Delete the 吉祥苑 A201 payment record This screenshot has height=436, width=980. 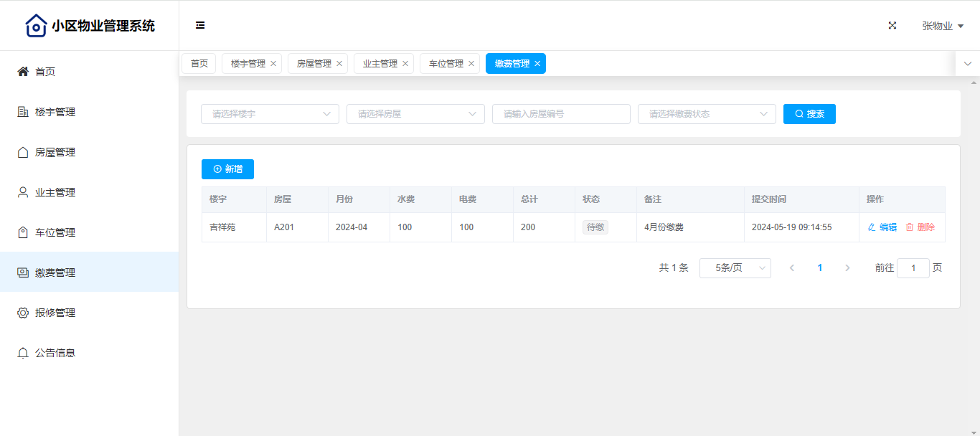[920, 227]
